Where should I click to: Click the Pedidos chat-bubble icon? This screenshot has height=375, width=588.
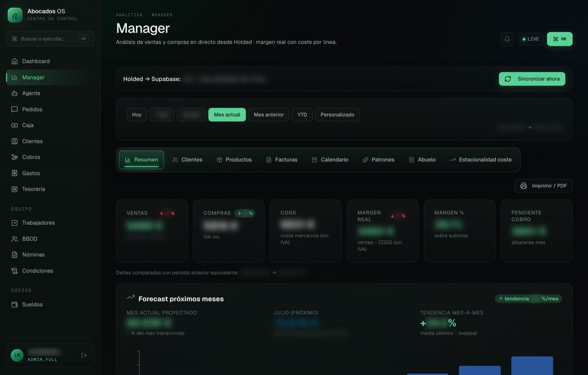(x=15, y=109)
